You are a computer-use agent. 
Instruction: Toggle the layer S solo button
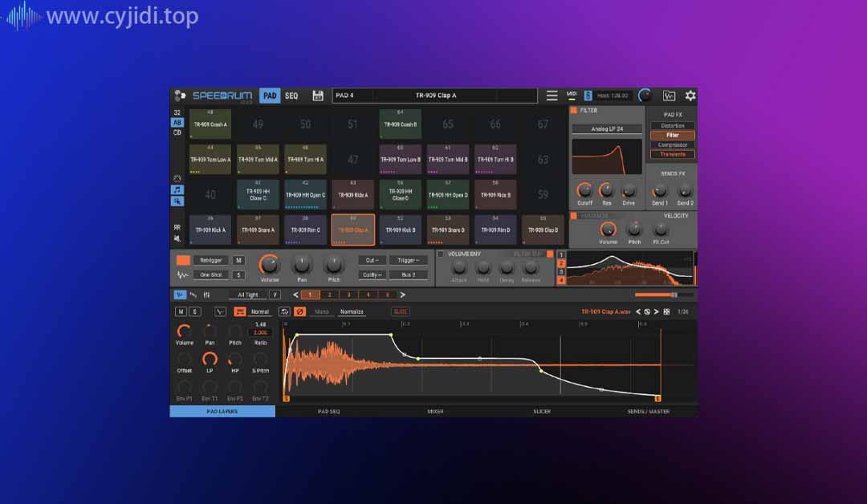pyautogui.click(x=194, y=311)
